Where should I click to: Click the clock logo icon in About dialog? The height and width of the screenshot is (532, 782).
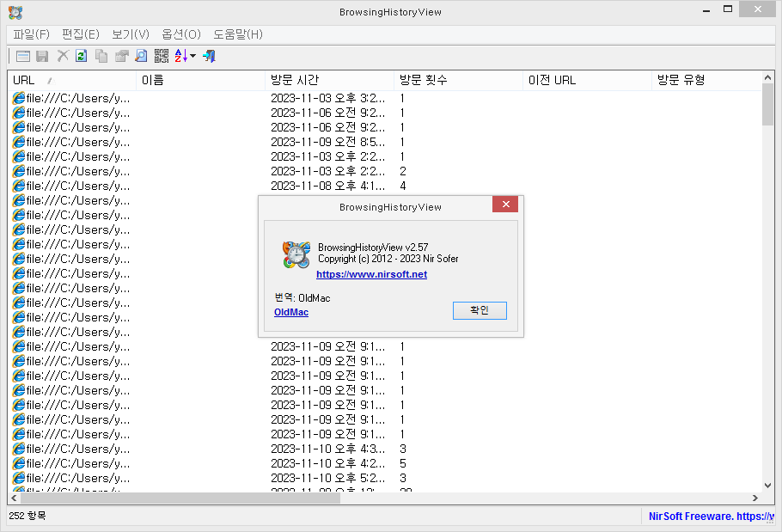(296, 254)
